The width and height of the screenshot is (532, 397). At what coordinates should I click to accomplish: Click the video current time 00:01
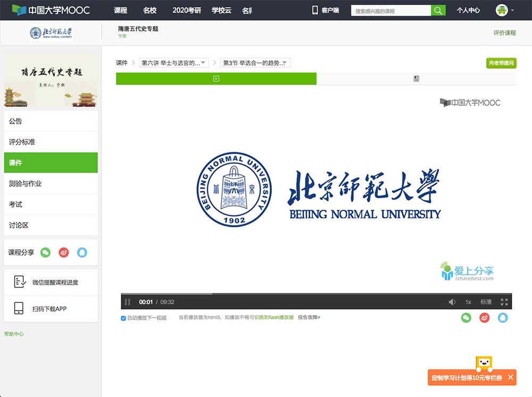(x=146, y=302)
